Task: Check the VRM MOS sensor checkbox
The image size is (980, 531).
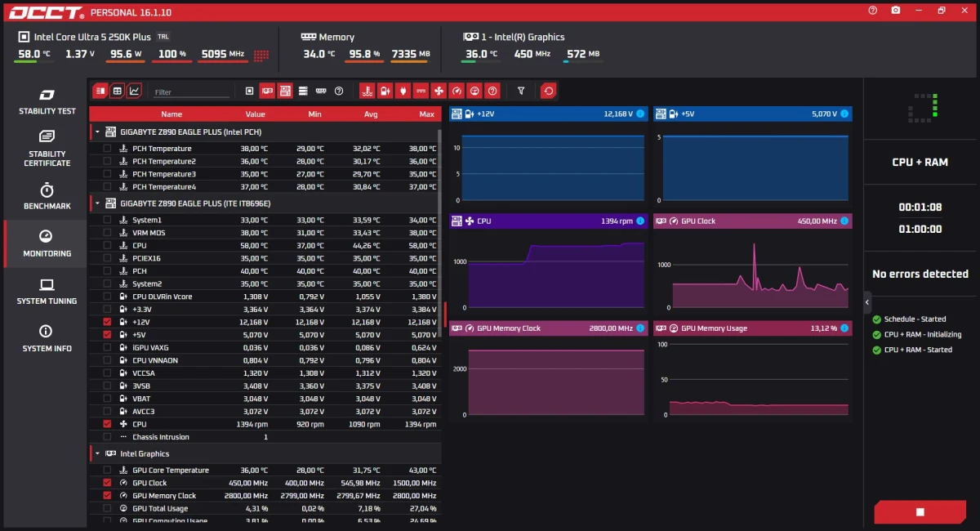Action: coord(107,233)
